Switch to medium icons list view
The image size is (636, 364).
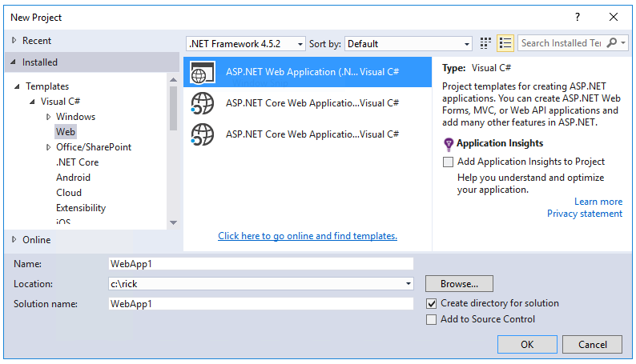[x=505, y=43]
